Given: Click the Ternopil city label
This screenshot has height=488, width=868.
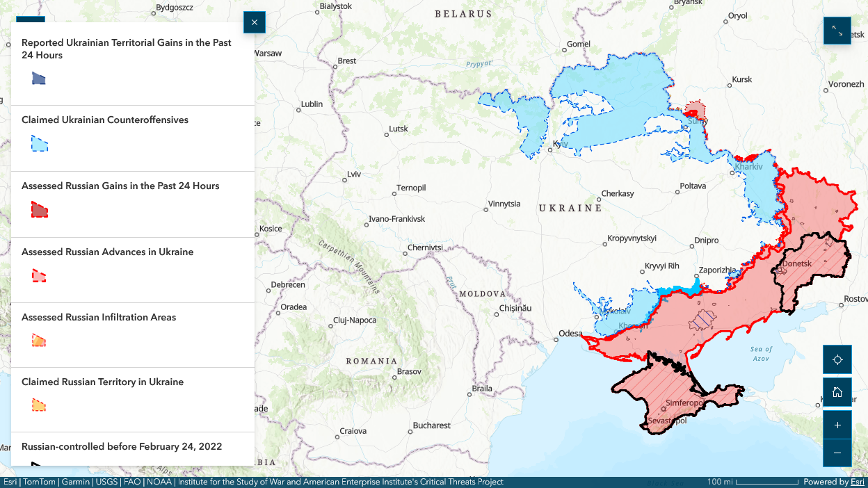Looking at the screenshot, I should tap(411, 188).
